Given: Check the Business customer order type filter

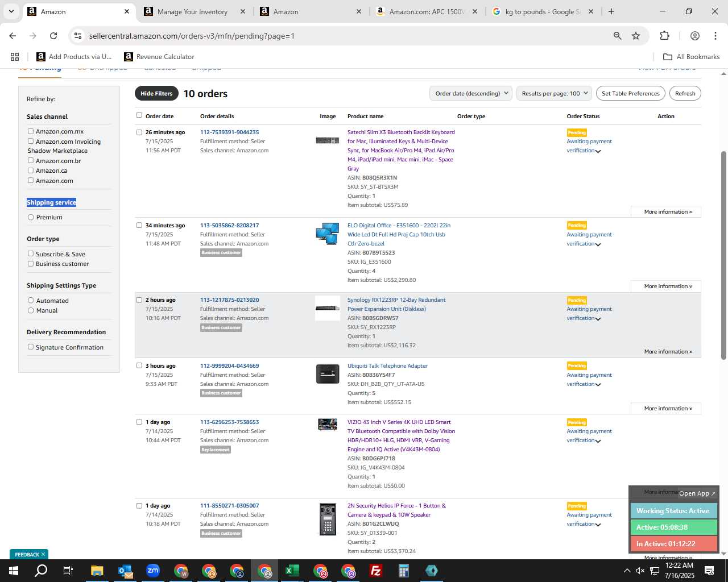Looking at the screenshot, I should point(31,264).
